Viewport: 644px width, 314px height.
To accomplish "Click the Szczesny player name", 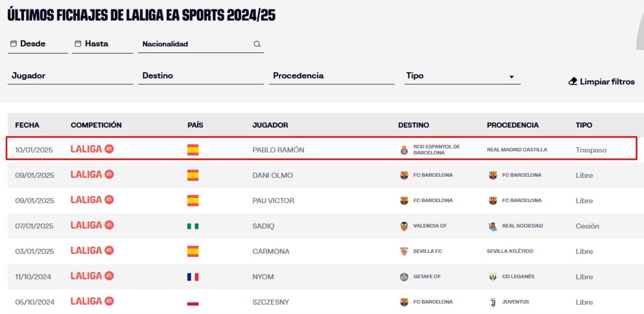I will pos(271,302).
